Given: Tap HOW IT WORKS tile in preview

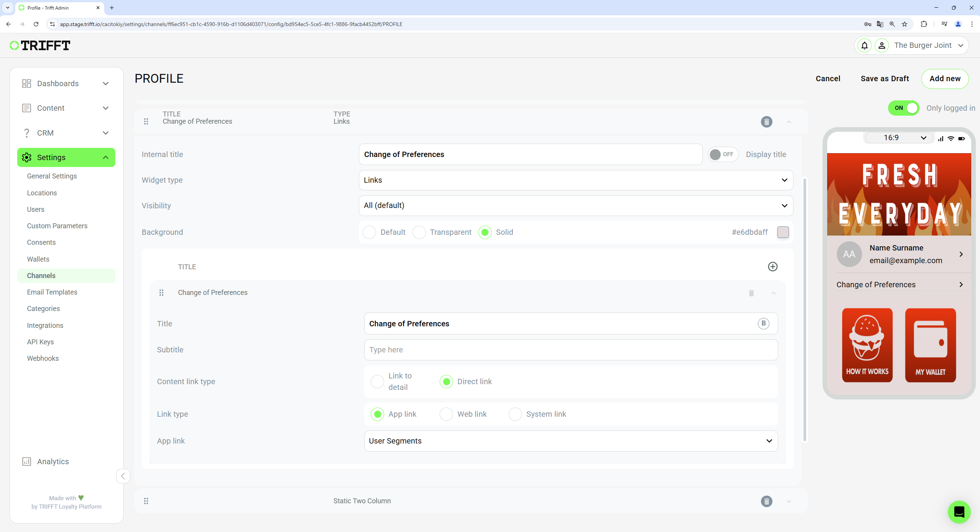Looking at the screenshot, I should point(867,345).
